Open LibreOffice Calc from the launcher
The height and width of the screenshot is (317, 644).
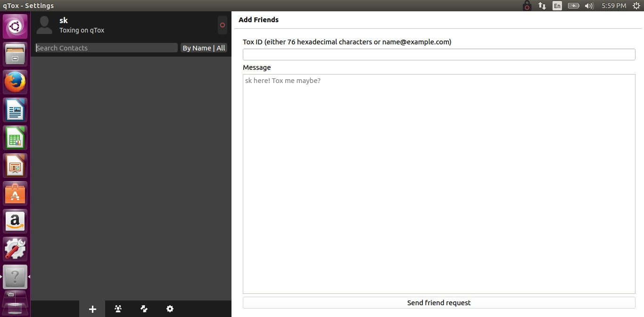[x=15, y=138]
